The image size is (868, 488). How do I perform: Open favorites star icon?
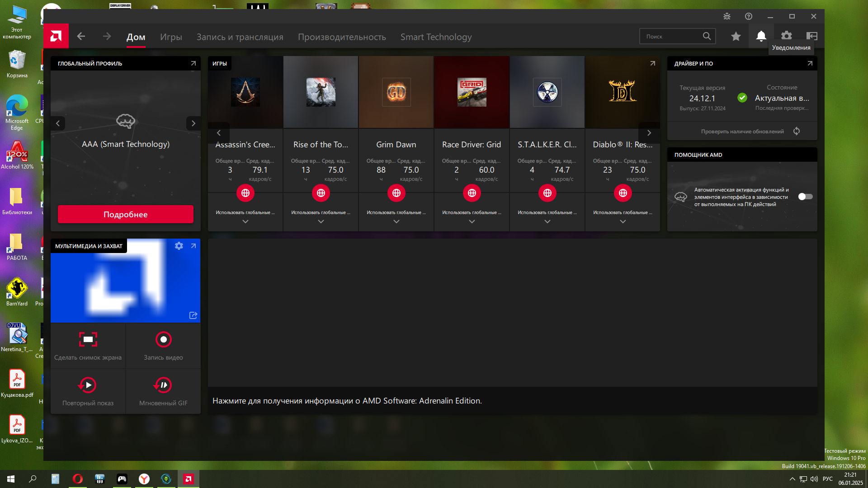pyautogui.click(x=736, y=36)
